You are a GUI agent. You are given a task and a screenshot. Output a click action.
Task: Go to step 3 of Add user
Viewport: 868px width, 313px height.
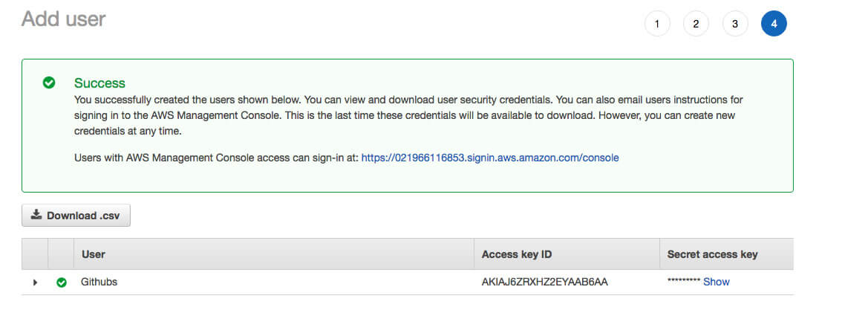click(735, 24)
